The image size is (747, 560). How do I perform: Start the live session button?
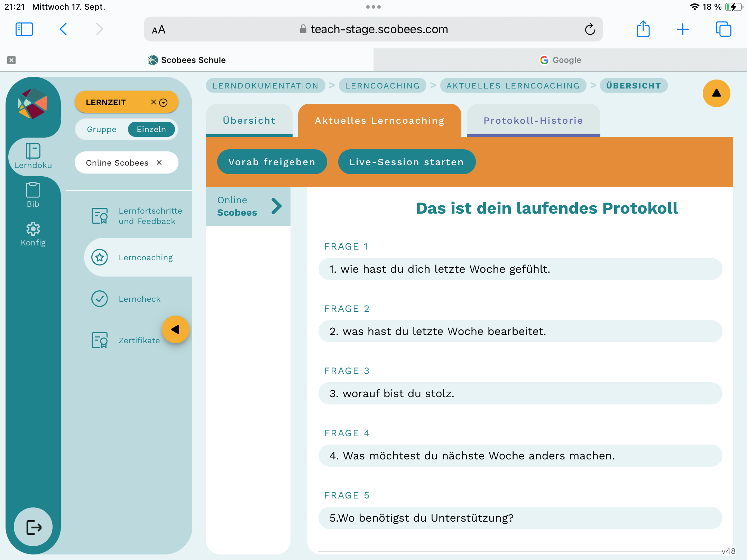tap(406, 162)
